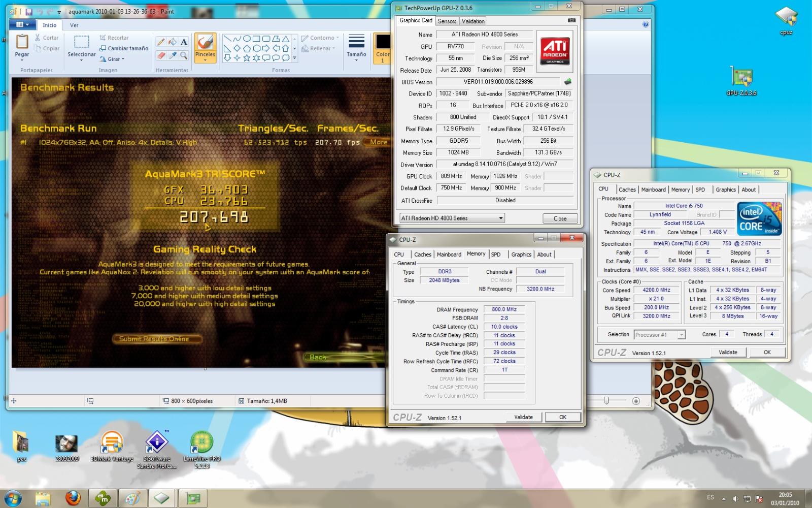Viewport: 812px width, 508px height.
Task: Open the Contorno outline dropdown
Action: tap(320, 38)
